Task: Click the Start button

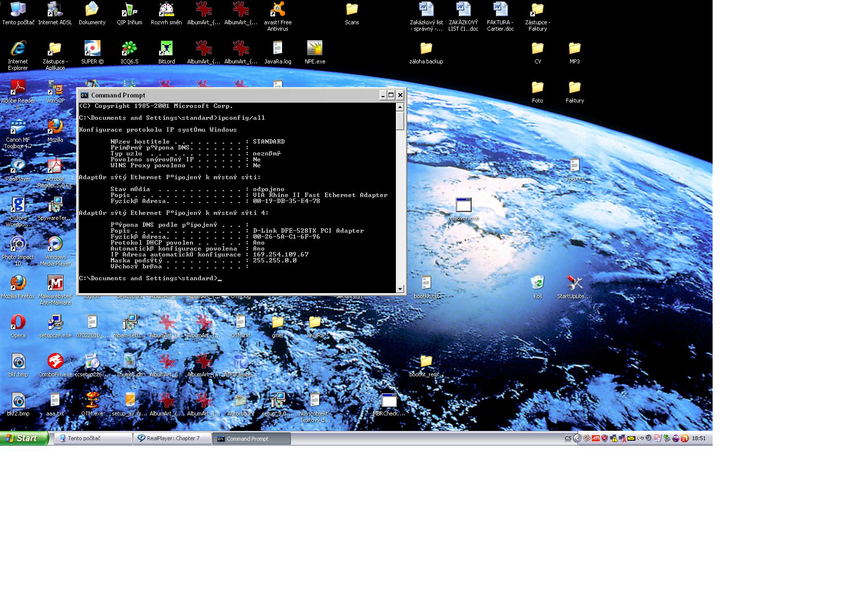Action: pos(24,438)
